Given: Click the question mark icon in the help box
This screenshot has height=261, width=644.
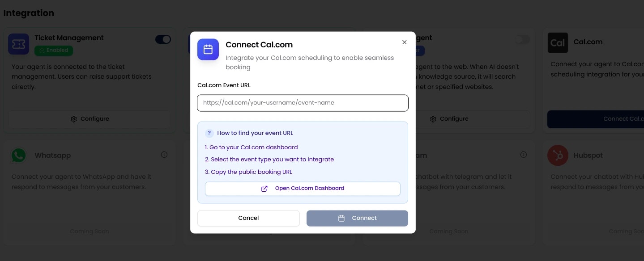Looking at the screenshot, I should [x=209, y=133].
